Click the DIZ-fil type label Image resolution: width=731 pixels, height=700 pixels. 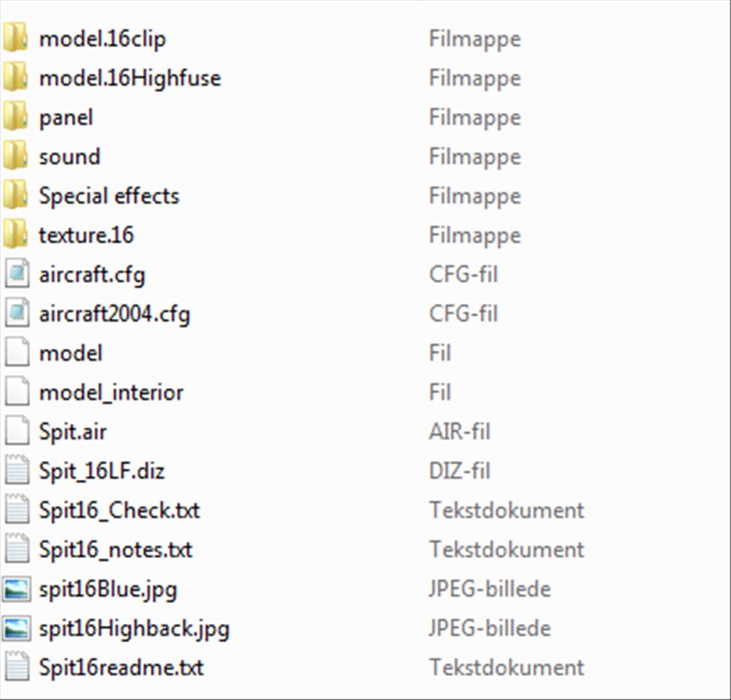coord(458,470)
